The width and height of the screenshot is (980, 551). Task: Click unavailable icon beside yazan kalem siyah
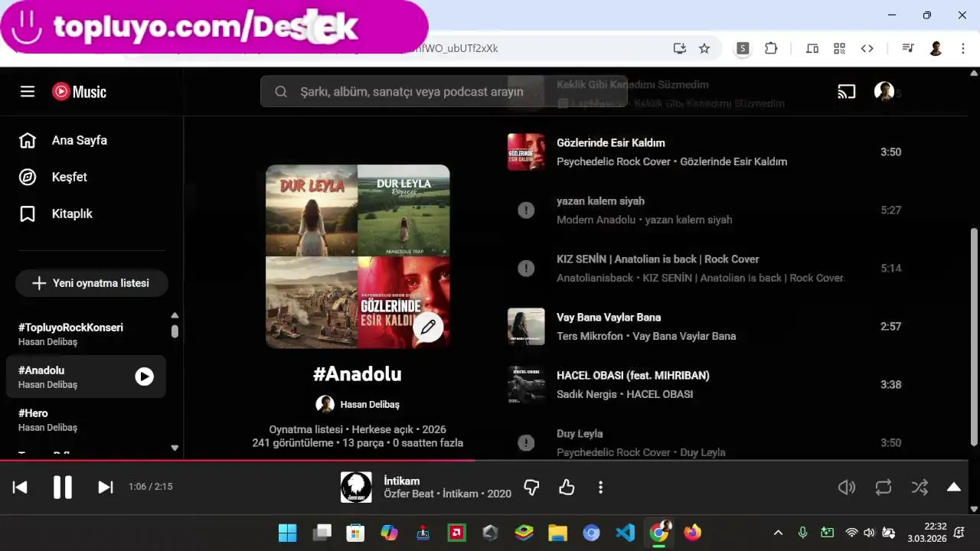tap(526, 210)
